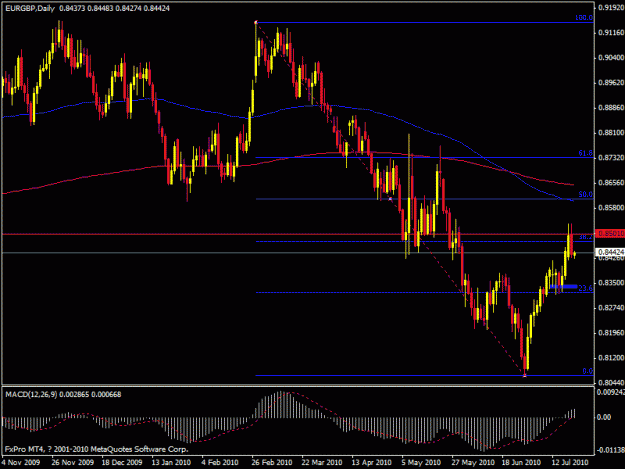625x469 pixels.
Task: Click the MACD axis 0.00 value
Action: (x=604, y=417)
